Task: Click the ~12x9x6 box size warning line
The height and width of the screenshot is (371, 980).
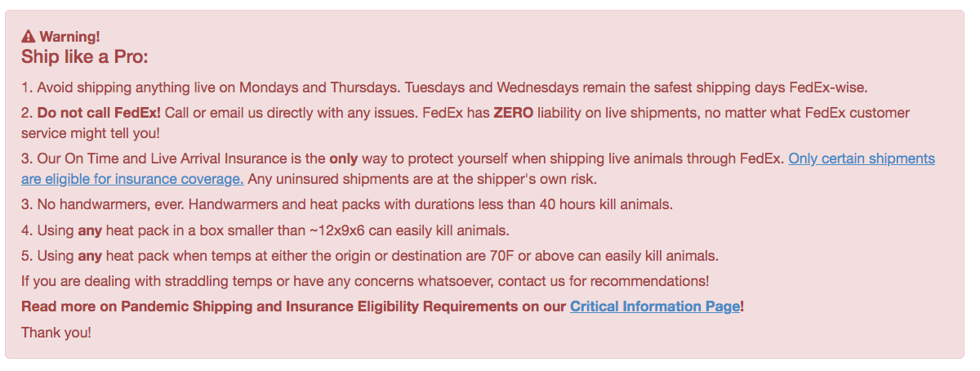Action: [x=265, y=230]
